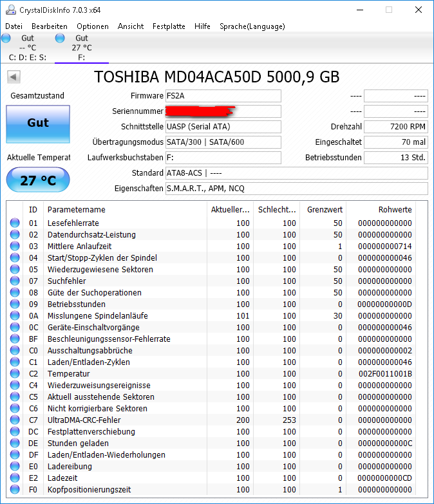The image size is (434, 504).
Task: Select the Betriebsstunden attribute row
Action: (76, 304)
